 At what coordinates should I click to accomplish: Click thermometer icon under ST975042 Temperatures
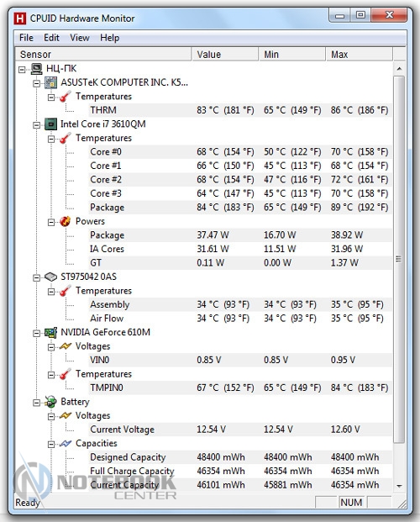tap(66, 291)
